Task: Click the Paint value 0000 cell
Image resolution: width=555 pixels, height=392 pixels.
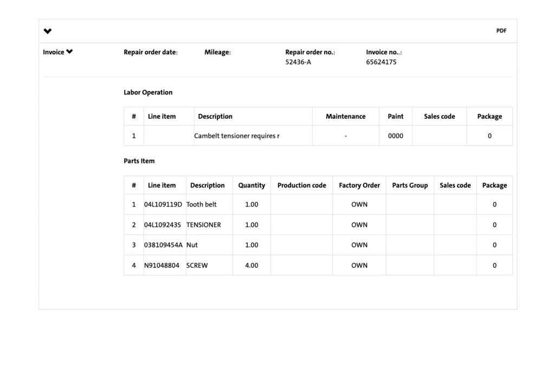Action: [395, 136]
